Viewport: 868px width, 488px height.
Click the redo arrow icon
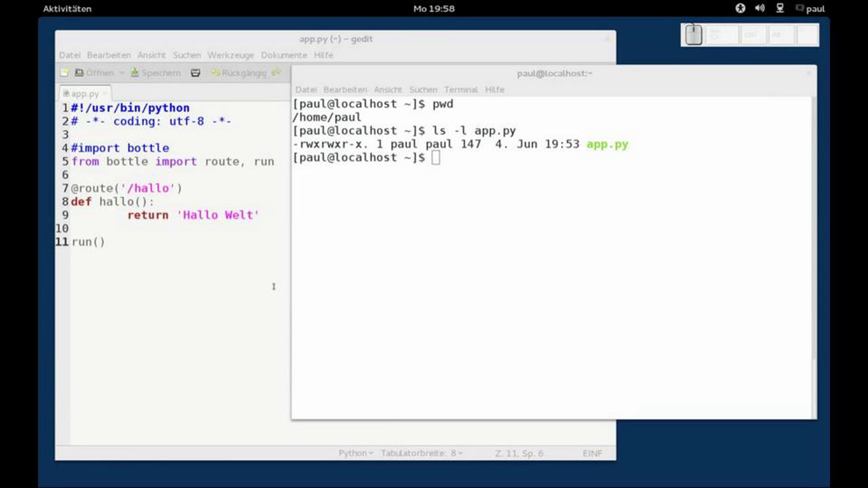pyautogui.click(x=276, y=73)
